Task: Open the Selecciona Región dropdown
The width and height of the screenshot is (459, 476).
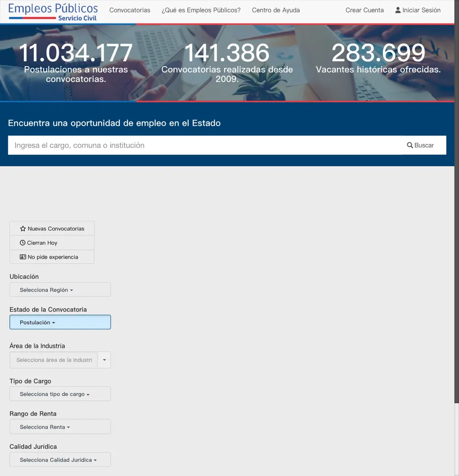Action: tap(60, 289)
